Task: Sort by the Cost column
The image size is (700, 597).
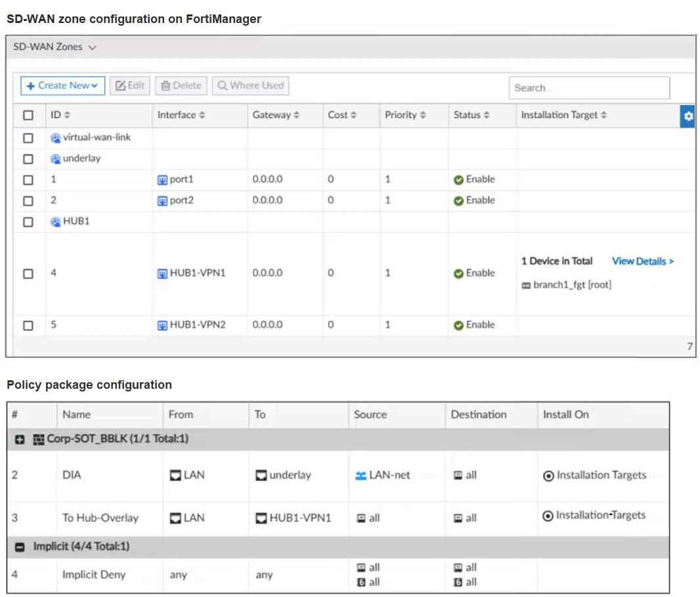Action: [342, 115]
